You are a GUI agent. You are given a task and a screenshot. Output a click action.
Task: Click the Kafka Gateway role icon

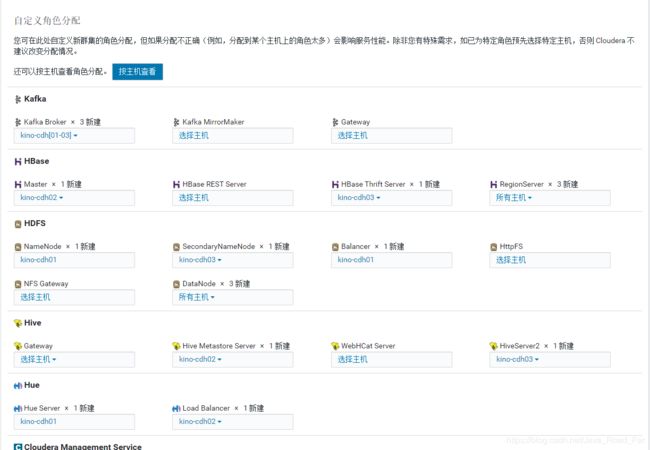pos(335,122)
